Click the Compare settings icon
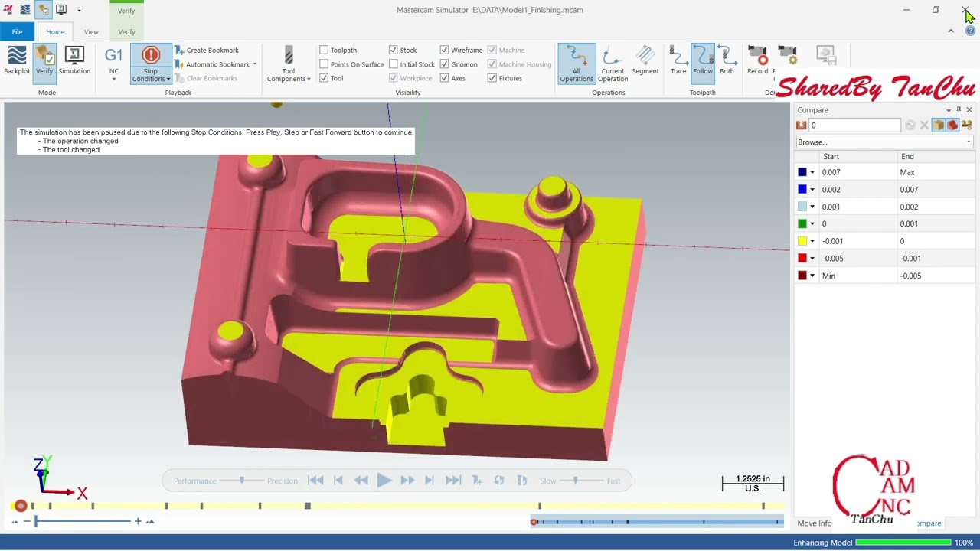The image size is (980, 551). (966, 125)
